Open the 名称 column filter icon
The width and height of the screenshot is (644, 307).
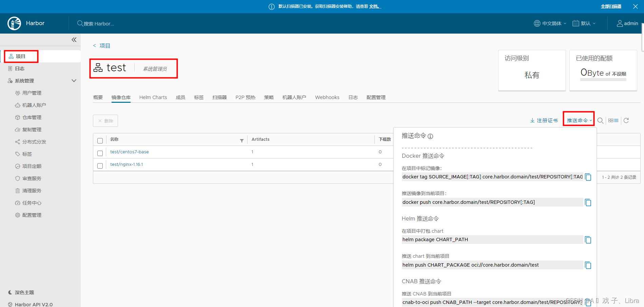pos(242,140)
